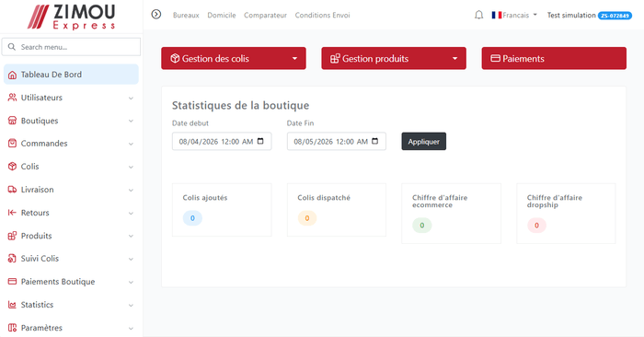Expand the Commandes menu chevron
Viewport: 644px width, 337px height.
click(131, 144)
